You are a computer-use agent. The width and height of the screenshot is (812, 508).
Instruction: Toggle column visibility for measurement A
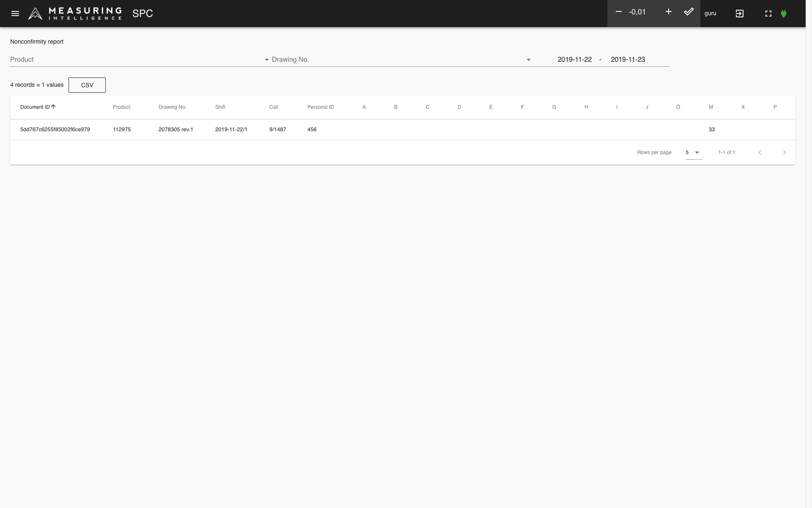(x=364, y=107)
